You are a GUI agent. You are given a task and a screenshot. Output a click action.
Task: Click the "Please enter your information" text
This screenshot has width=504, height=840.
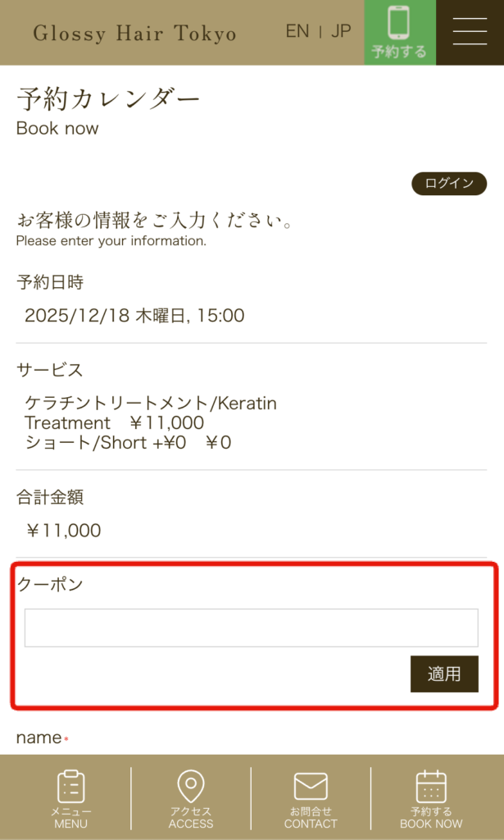coord(111,241)
